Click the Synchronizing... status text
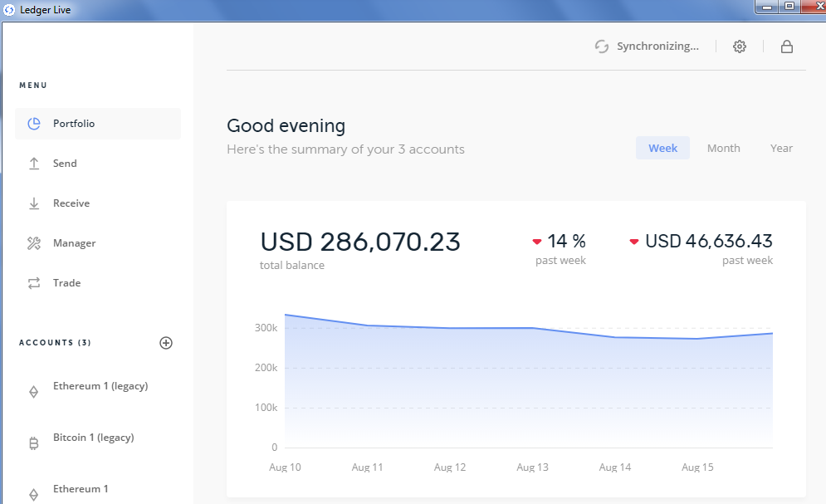Screen dimensions: 826x504 (657, 46)
